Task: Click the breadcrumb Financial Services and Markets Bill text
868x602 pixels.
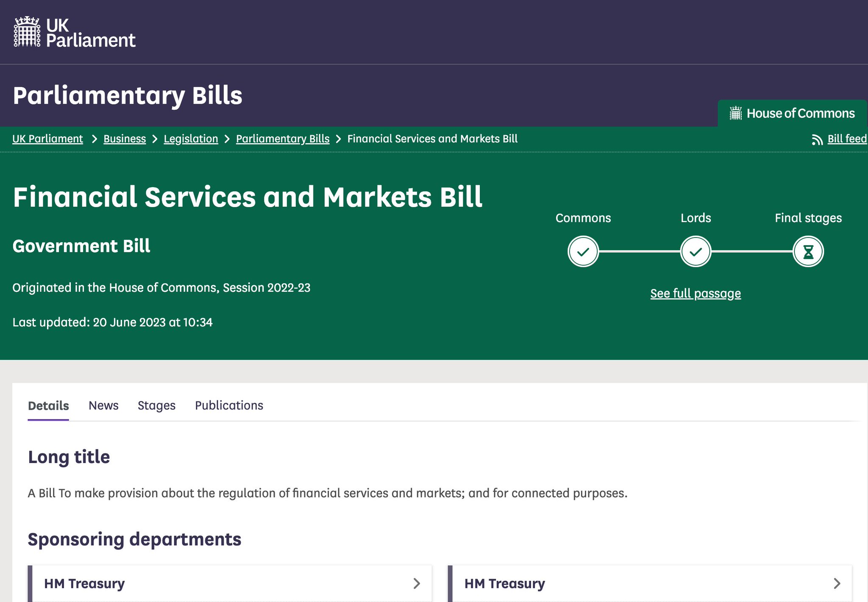Action: (432, 139)
